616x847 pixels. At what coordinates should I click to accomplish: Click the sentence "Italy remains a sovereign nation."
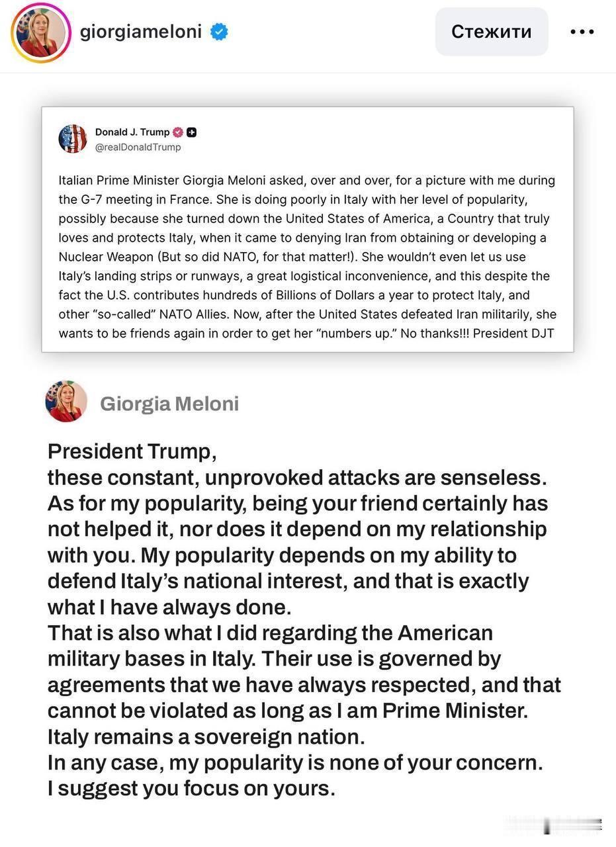206,736
